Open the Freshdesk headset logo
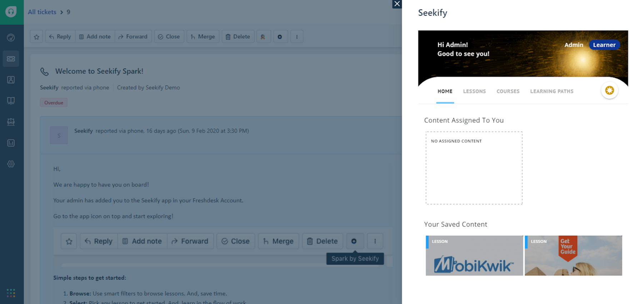This screenshot has height=304, width=644. click(x=11, y=12)
